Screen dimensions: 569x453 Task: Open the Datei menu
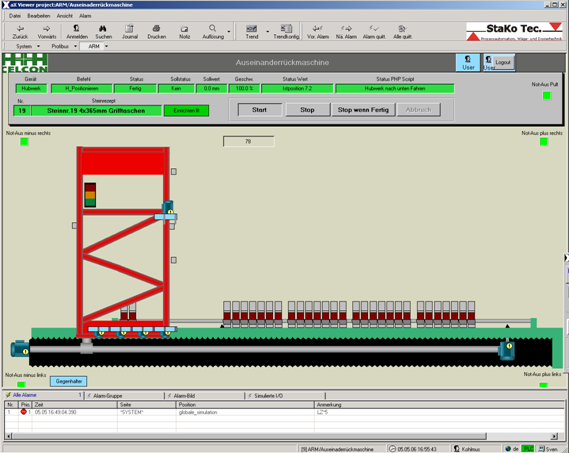[15, 16]
